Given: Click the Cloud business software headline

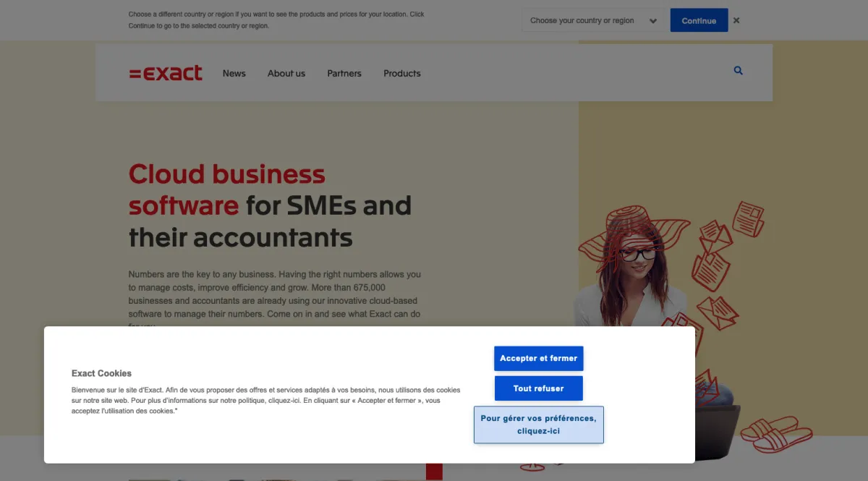Looking at the screenshot, I should pos(270,205).
